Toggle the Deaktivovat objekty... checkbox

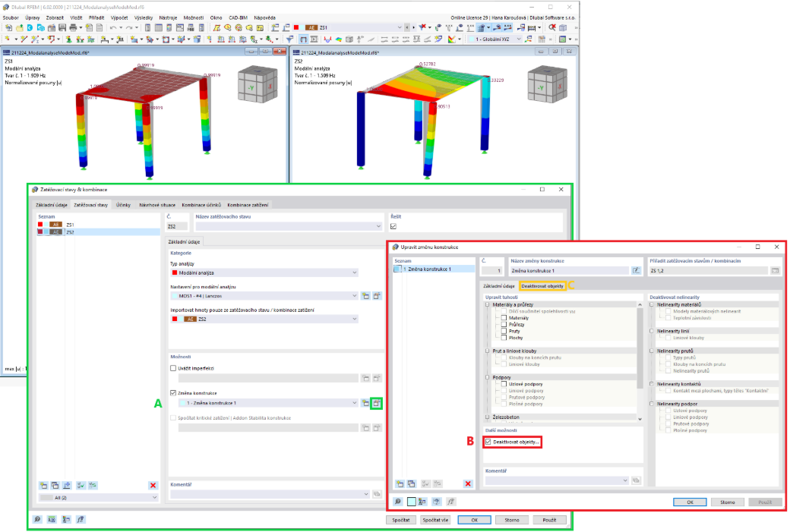pos(488,442)
